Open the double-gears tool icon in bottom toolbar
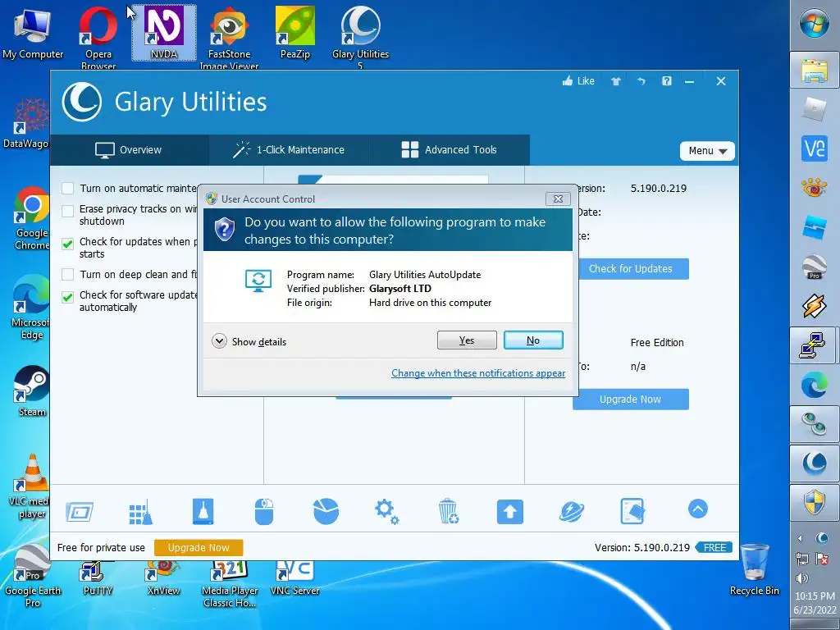The width and height of the screenshot is (840, 630). pyautogui.click(x=387, y=512)
